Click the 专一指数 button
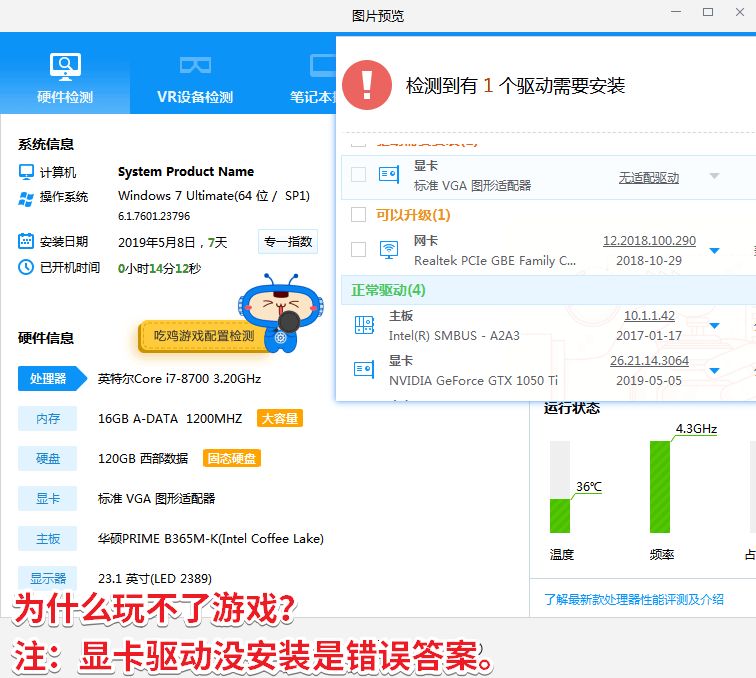This screenshot has height=678, width=756. click(288, 242)
